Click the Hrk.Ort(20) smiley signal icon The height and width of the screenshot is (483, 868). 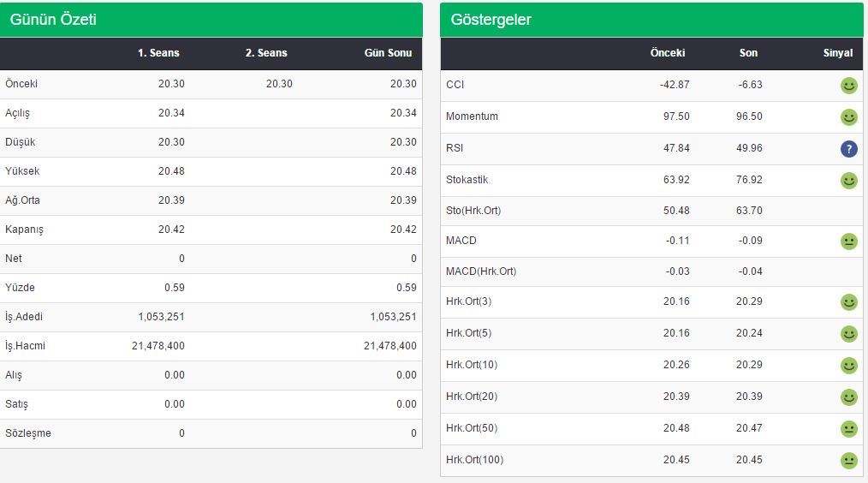click(x=848, y=397)
